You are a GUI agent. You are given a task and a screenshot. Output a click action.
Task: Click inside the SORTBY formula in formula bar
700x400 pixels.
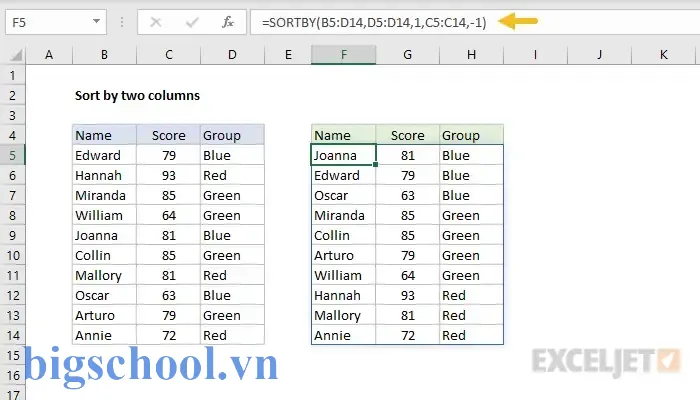pos(374,22)
